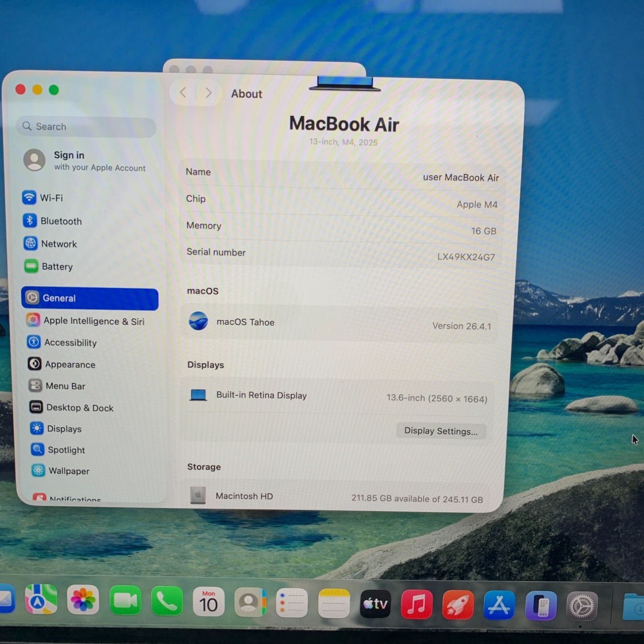The height and width of the screenshot is (644, 644).
Task: Open App Store from the Dock
Action: 499,605
